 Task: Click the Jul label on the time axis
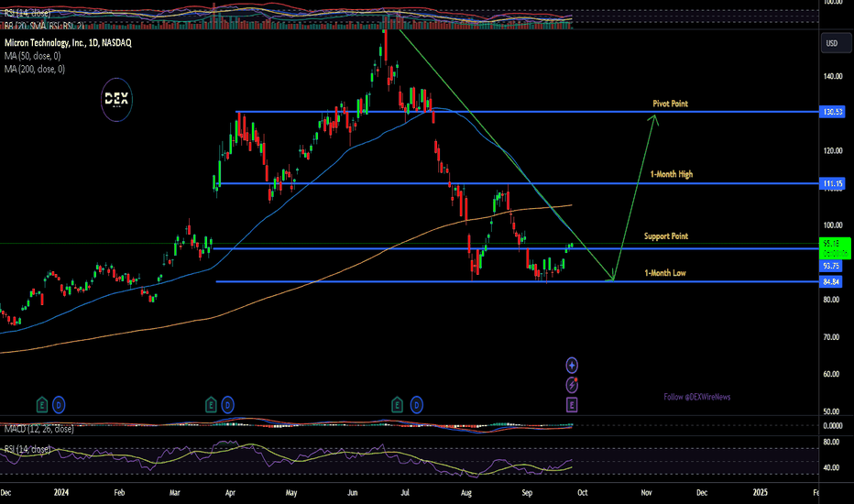(x=405, y=493)
